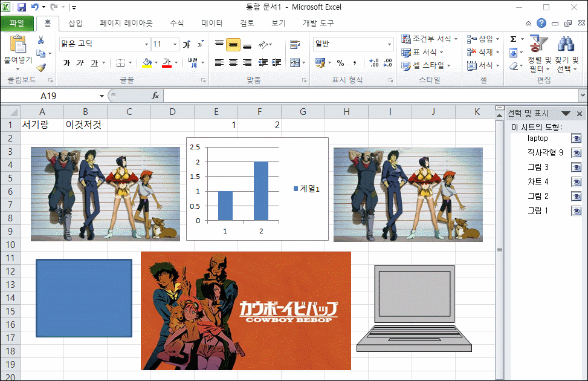588x381 pixels.
Task: Align cell text left
Action: coord(219,63)
